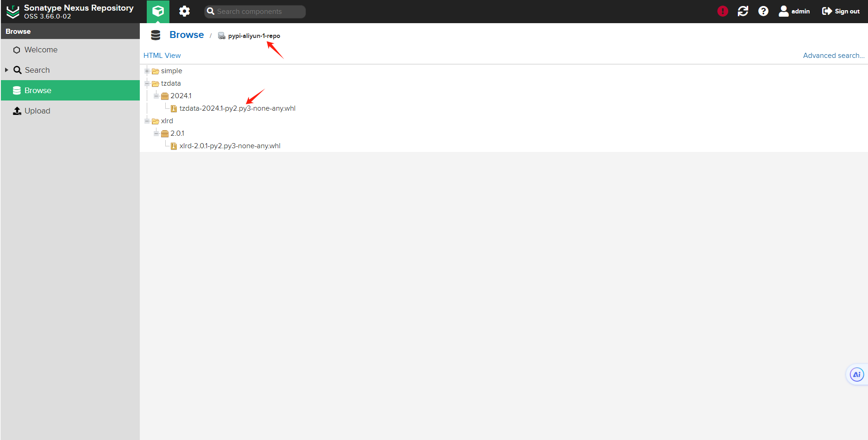
Task: Click the xlrd whl file icon
Action: [x=174, y=146]
